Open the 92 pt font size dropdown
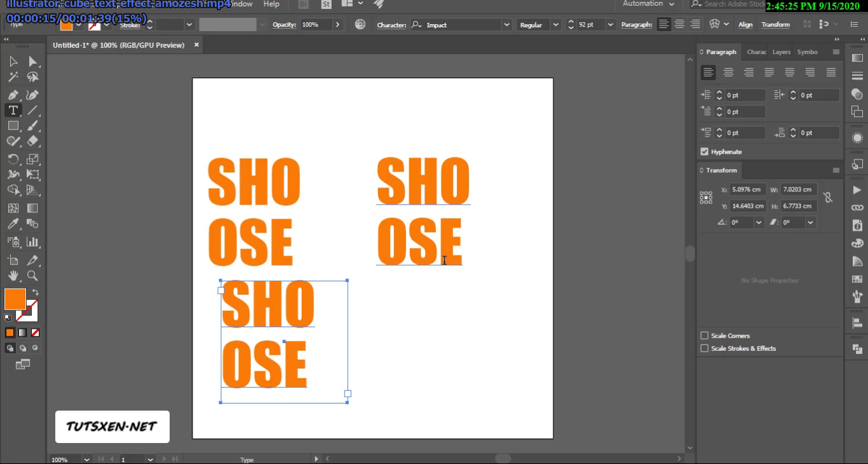 click(611, 25)
